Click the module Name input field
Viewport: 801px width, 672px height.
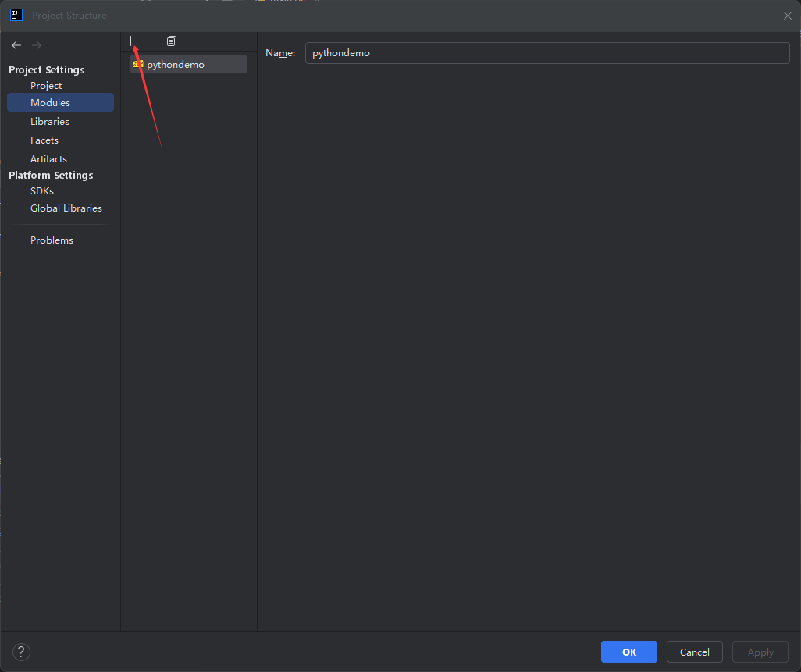547,53
